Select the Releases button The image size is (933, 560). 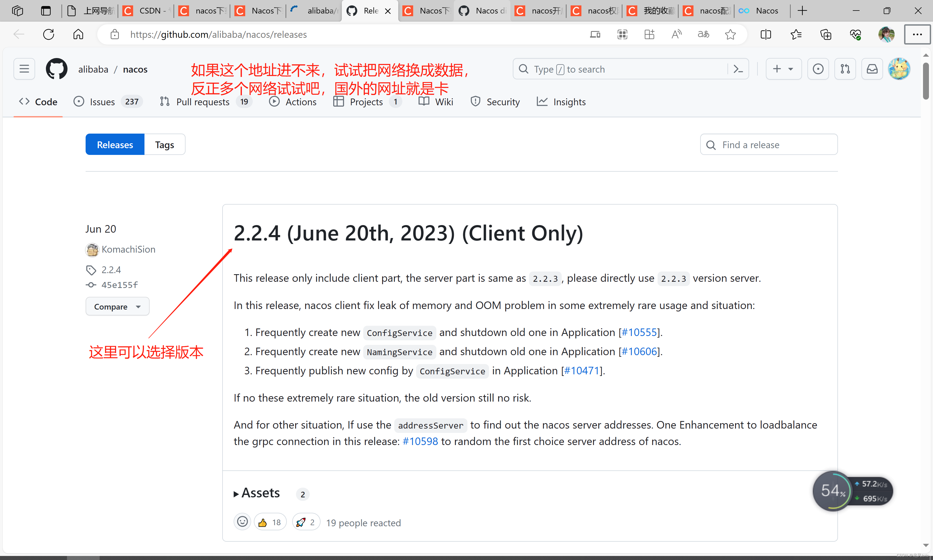(115, 145)
